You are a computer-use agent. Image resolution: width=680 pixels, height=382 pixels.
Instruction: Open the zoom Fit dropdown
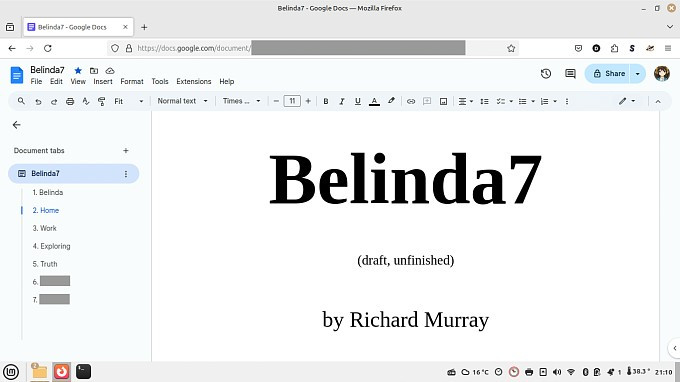pyautogui.click(x=128, y=101)
